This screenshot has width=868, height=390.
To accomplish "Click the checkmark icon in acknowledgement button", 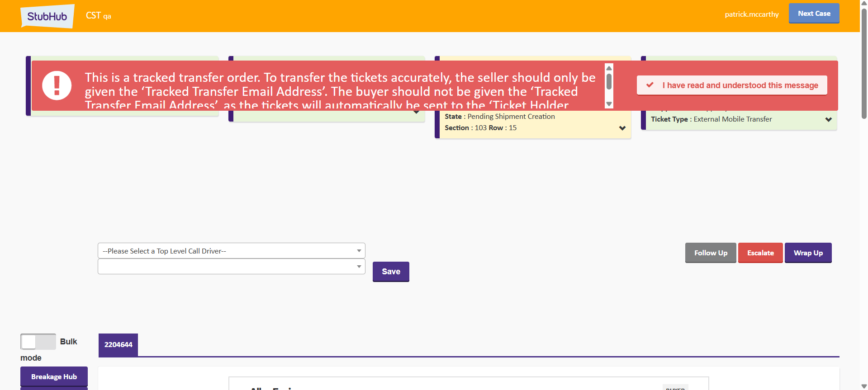I will pos(650,85).
